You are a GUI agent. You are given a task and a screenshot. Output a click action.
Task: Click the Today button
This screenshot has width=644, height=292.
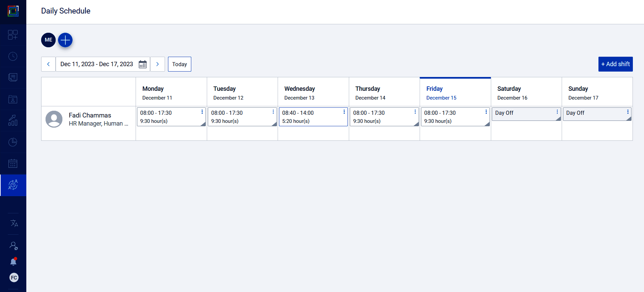pyautogui.click(x=179, y=64)
